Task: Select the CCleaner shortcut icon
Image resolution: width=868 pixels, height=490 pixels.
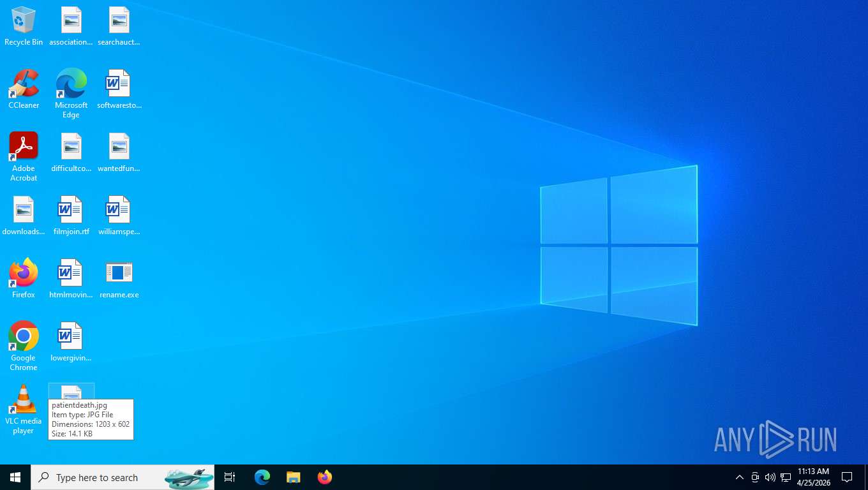Action: tap(24, 89)
